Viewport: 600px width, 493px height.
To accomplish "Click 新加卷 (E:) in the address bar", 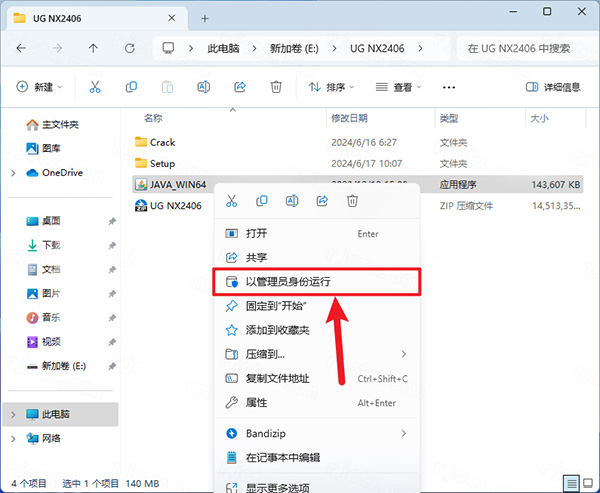I will point(294,48).
